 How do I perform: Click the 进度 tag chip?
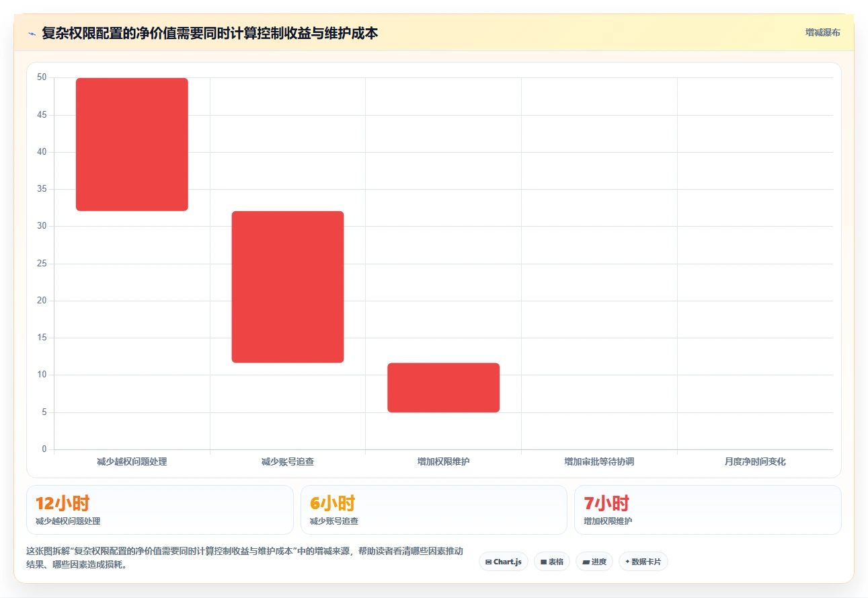click(x=594, y=562)
